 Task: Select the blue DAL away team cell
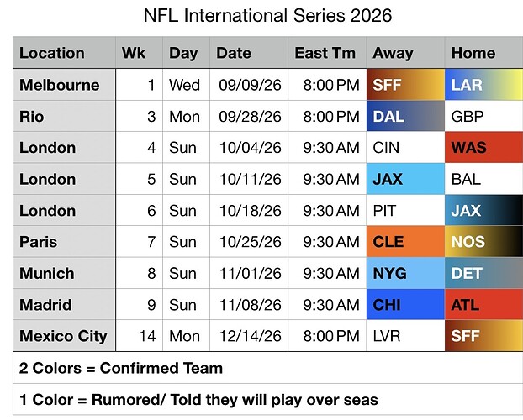[405, 117]
